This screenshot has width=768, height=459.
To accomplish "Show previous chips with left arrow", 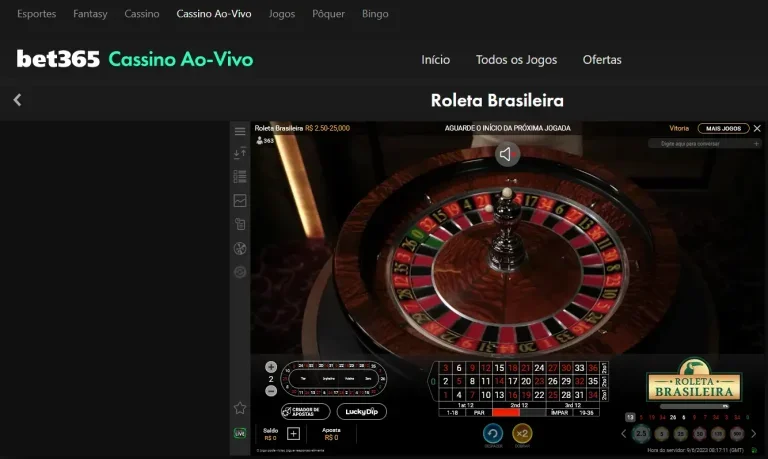I will click(624, 434).
